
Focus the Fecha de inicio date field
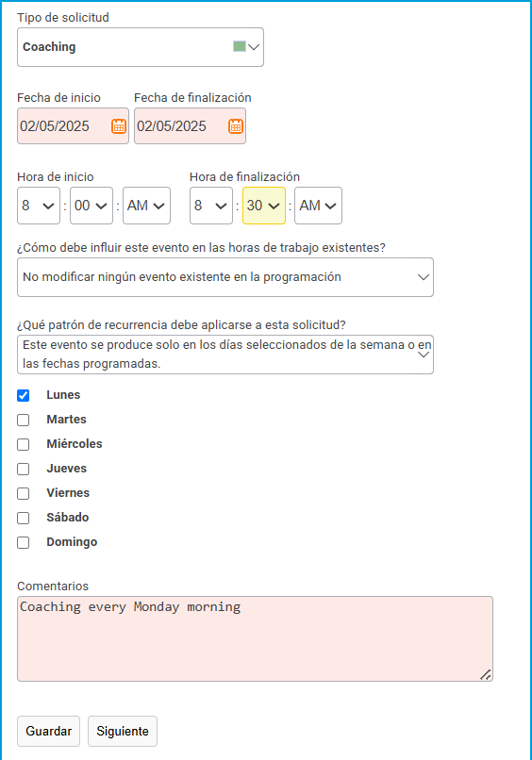74,126
